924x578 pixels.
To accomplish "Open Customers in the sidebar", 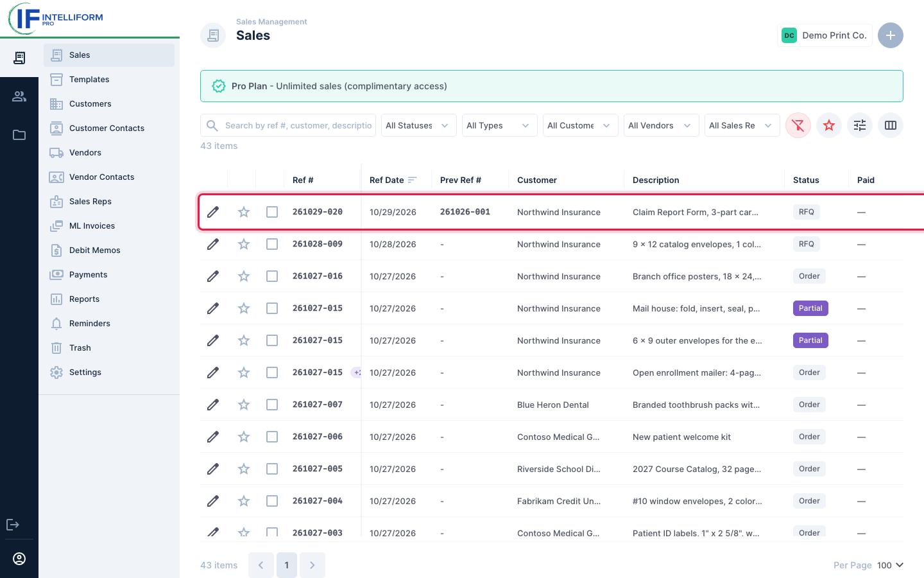I will (109, 104).
